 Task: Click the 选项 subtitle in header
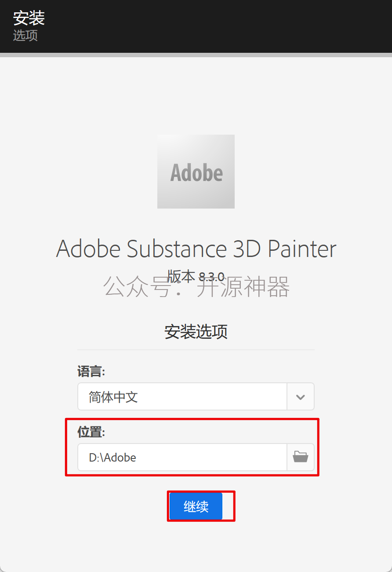point(25,35)
